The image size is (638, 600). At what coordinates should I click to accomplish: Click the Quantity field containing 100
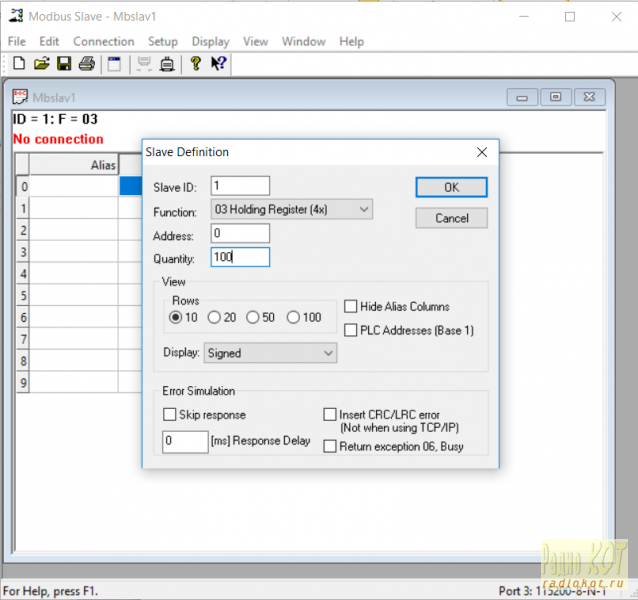coord(240,257)
